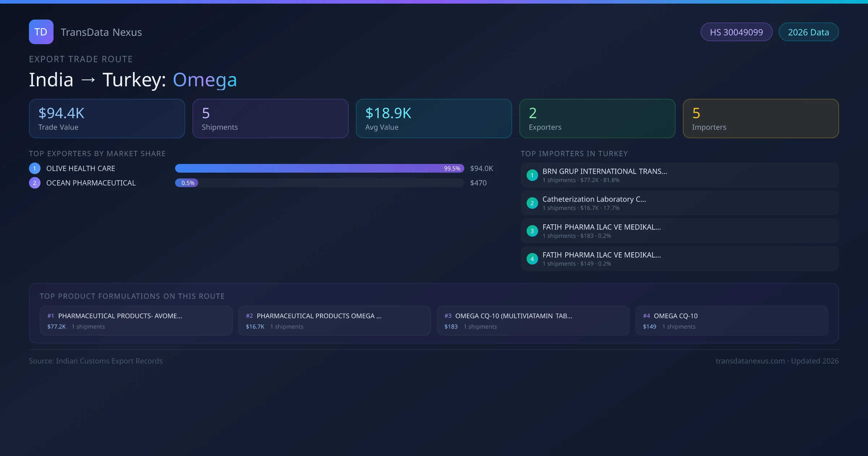868x456 pixels.
Task: Click the 99.5% market share bar
Action: (319, 168)
